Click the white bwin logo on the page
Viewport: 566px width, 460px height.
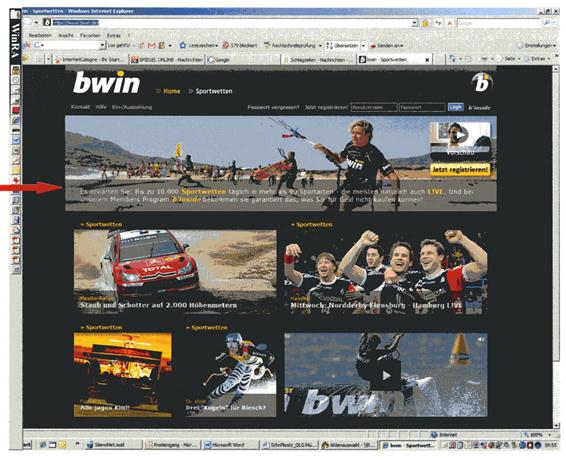[x=106, y=82]
